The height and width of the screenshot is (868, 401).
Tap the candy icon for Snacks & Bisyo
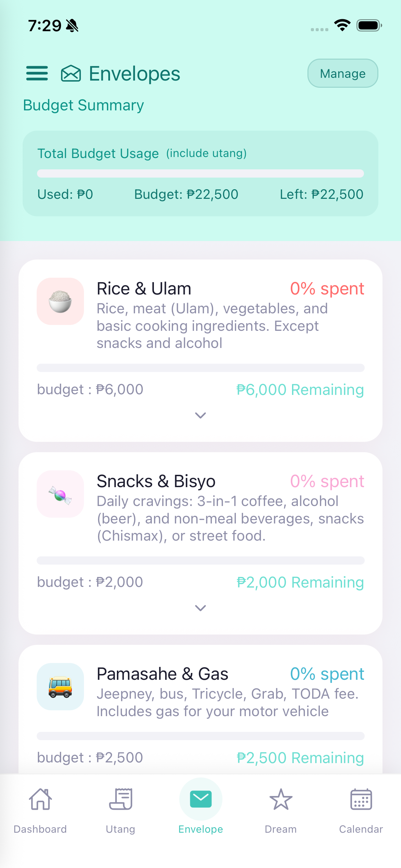click(x=60, y=494)
